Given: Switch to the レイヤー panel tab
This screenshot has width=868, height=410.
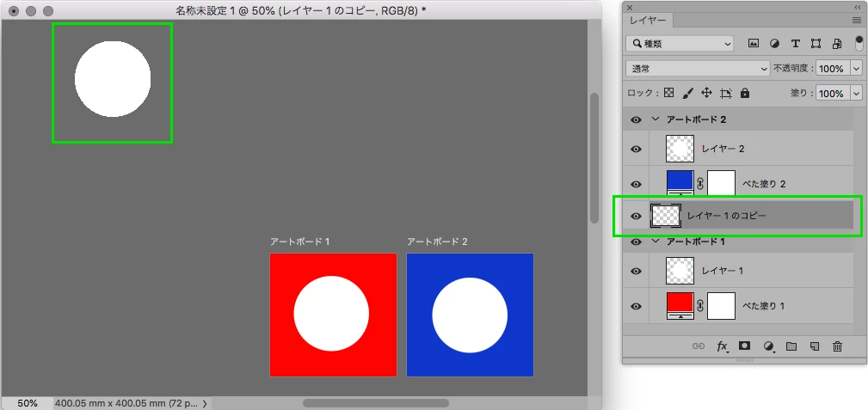Looking at the screenshot, I should (x=649, y=21).
